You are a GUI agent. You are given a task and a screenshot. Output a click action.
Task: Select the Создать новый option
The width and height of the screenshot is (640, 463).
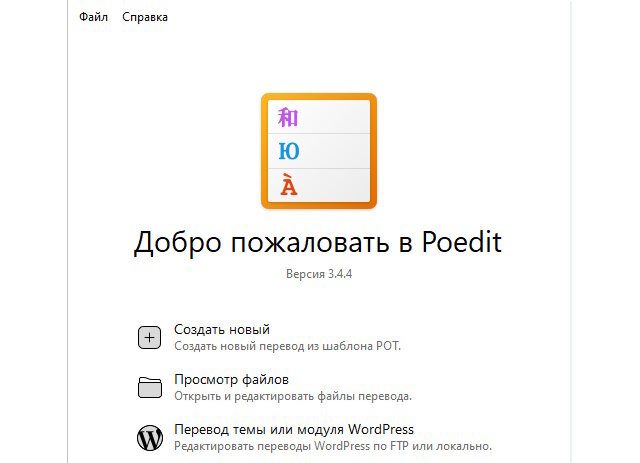(222, 329)
